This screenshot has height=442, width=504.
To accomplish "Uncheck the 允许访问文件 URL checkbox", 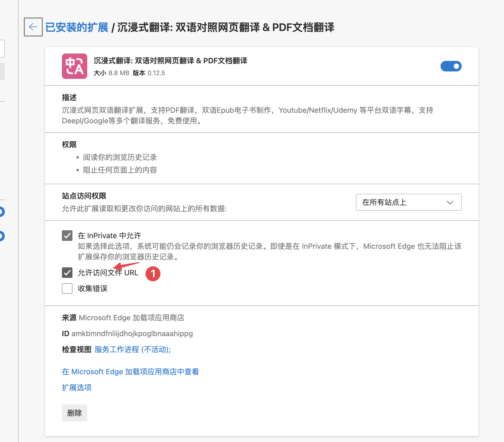I will (x=67, y=273).
